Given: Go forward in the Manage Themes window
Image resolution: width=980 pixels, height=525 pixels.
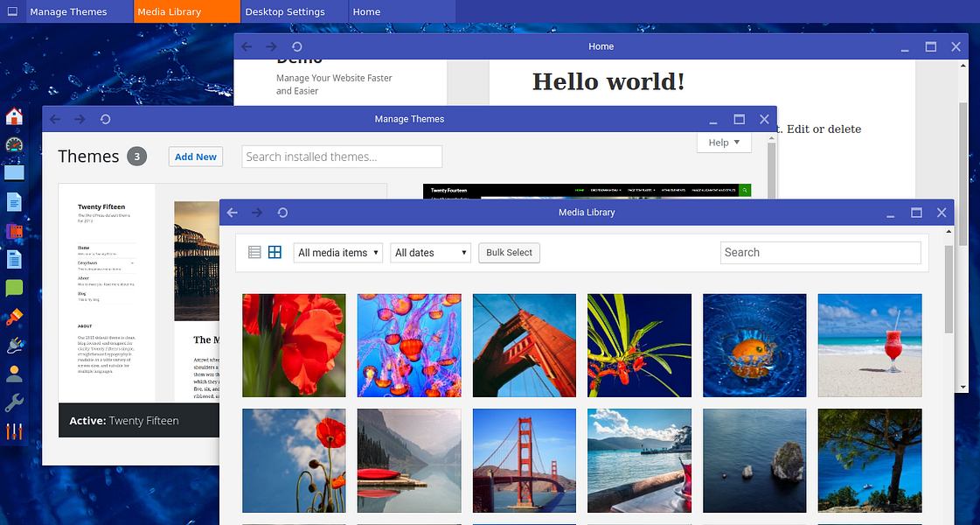Looking at the screenshot, I should [x=80, y=119].
